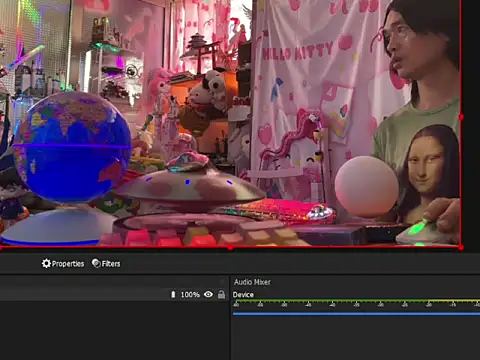The image size is (480, 360).
Task: Toggle source visibility with the eye icon
Action: tap(208, 294)
